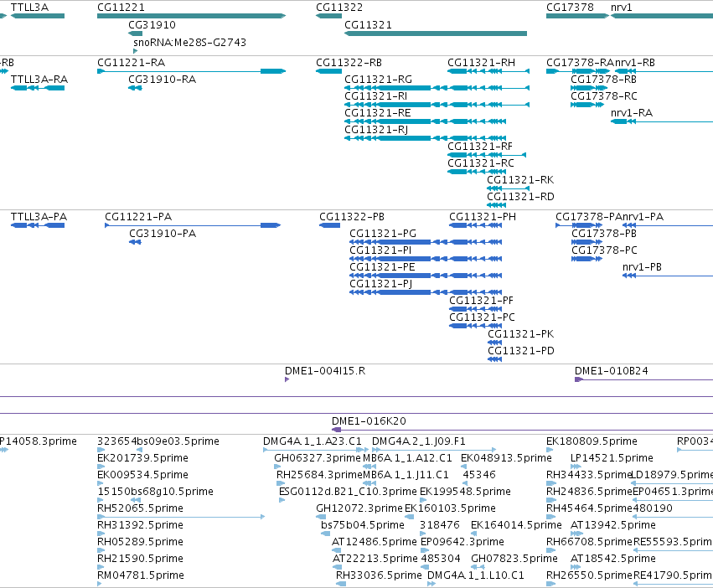Screen dimensions: 713x588
Task: Open the DME1-016K20 clone label
Action: click(x=369, y=421)
